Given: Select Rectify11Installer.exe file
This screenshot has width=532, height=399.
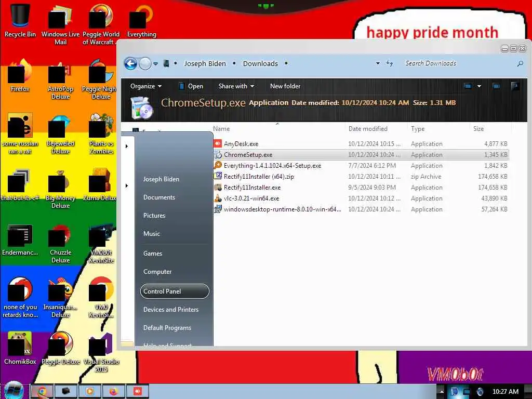Looking at the screenshot, I should (361, 187).
